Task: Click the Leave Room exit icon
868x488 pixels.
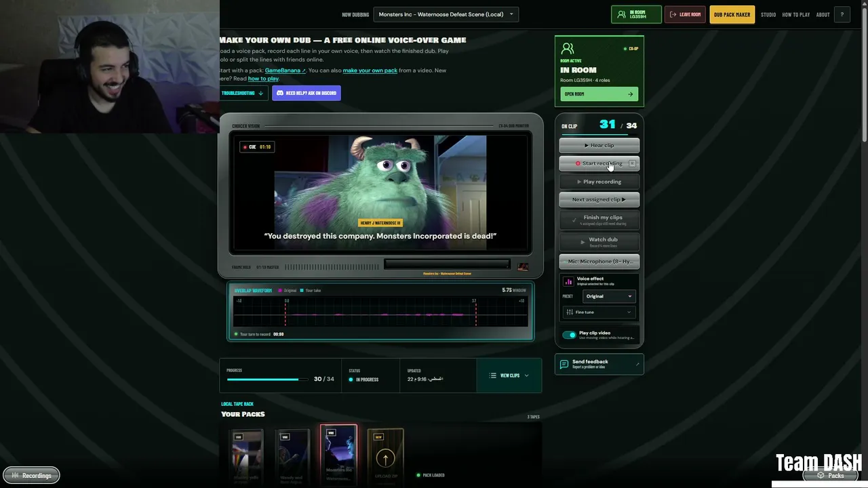Action: 673,14
